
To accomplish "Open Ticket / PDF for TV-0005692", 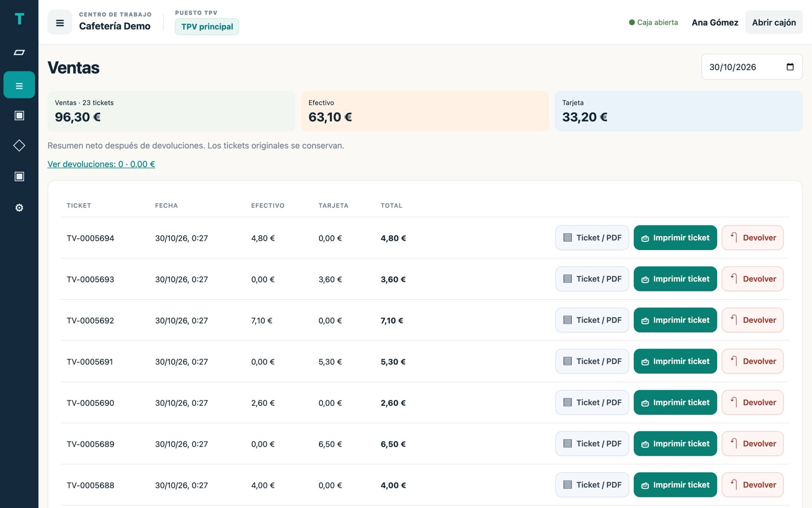I will 592,320.
